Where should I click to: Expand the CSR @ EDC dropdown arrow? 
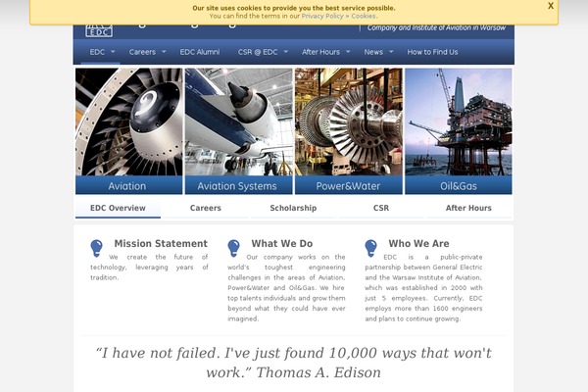(286, 52)
